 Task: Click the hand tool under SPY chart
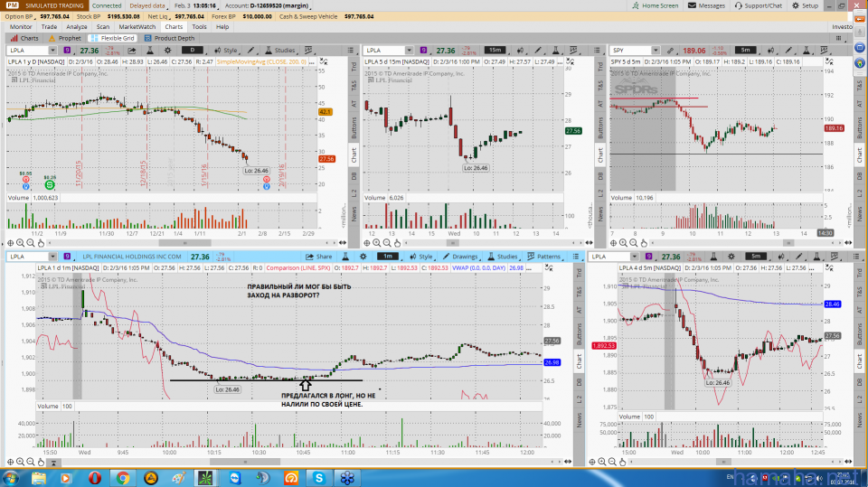[x=644, y=242]
